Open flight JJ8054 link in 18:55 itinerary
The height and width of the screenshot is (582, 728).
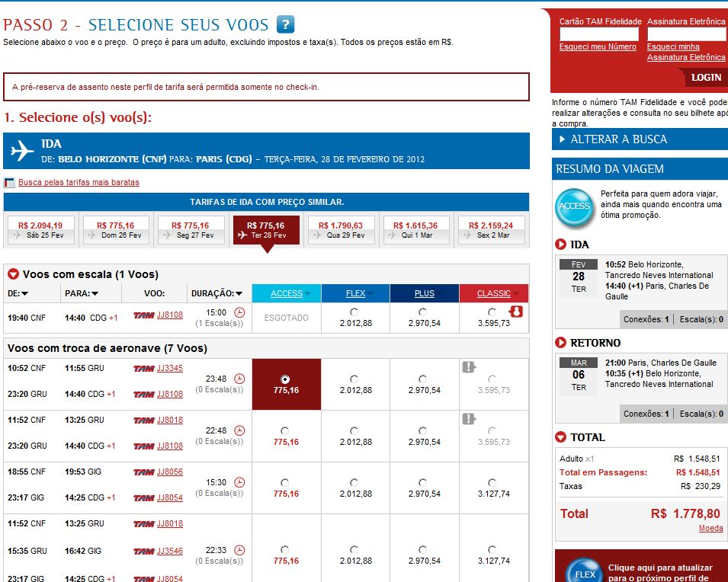(170, 497)
